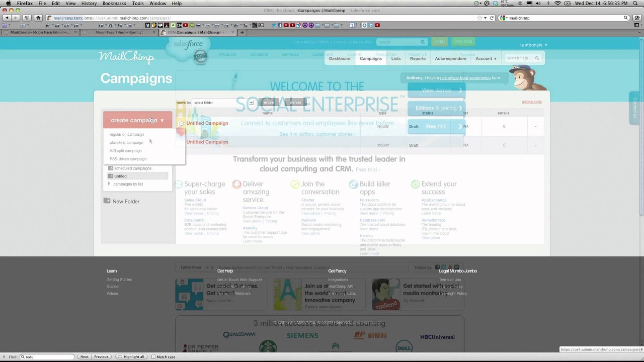Click the search help magnifier icon
Viewport: 644px width, 362px height.
click(x=537, y=58)
